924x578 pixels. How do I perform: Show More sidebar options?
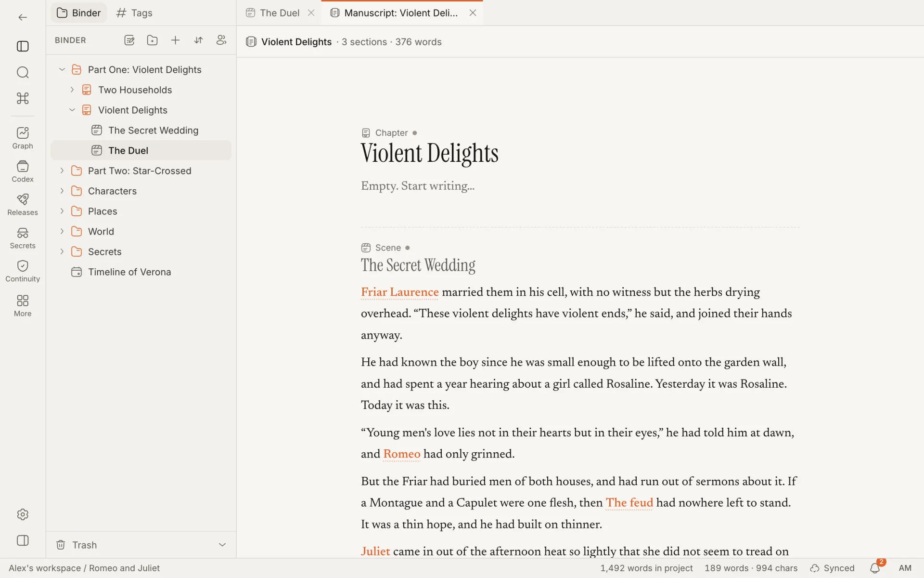click(x=23, y=306)
